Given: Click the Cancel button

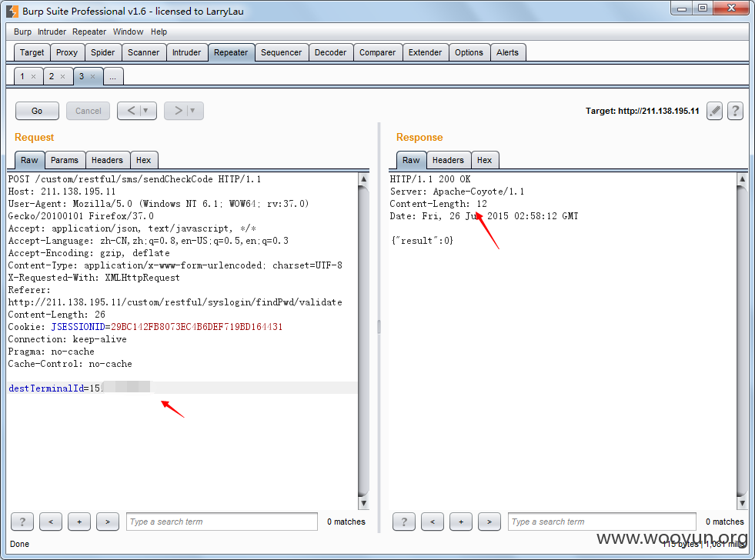Looking at the screenshot, I should tap(88, 111).
